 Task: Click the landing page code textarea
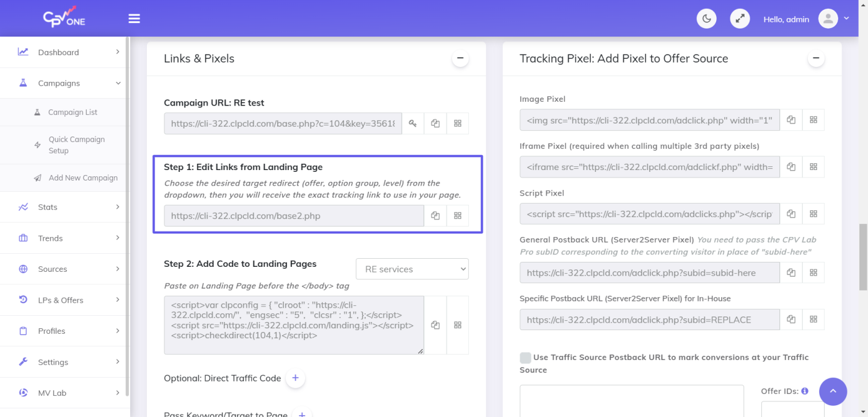coord(294,325)
